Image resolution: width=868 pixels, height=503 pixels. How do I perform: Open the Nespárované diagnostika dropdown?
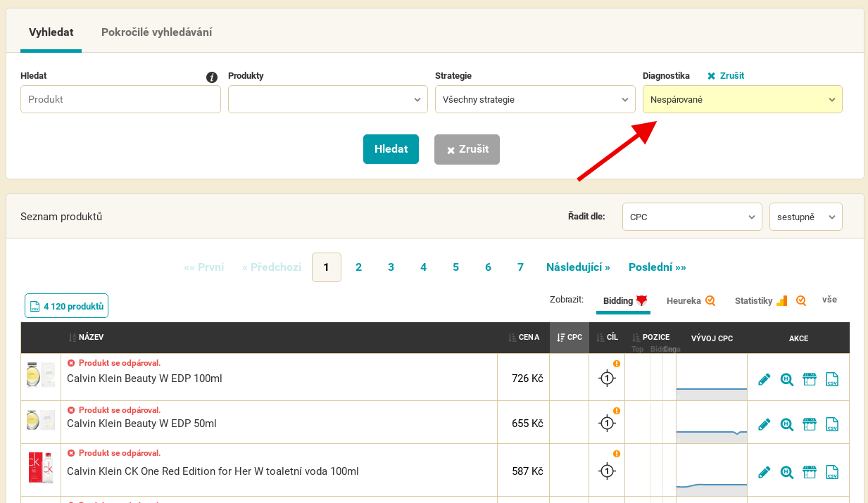coord(743,99)
